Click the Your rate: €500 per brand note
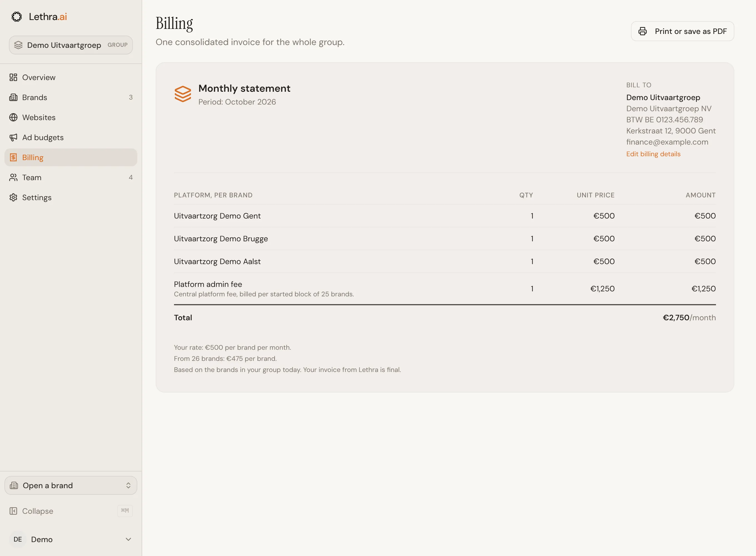This screenshot has width=756, height=556. click(232, 347)
